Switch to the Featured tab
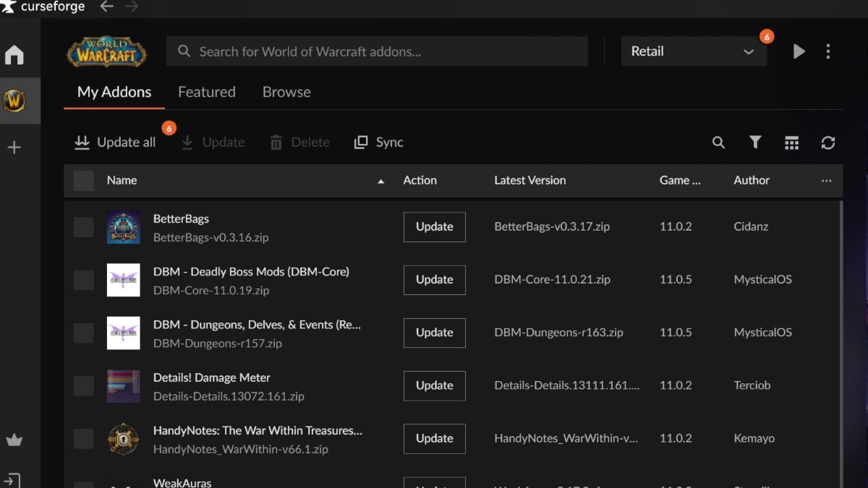Image resolution: width=868 pixels, height=488 pixels. 206,92
